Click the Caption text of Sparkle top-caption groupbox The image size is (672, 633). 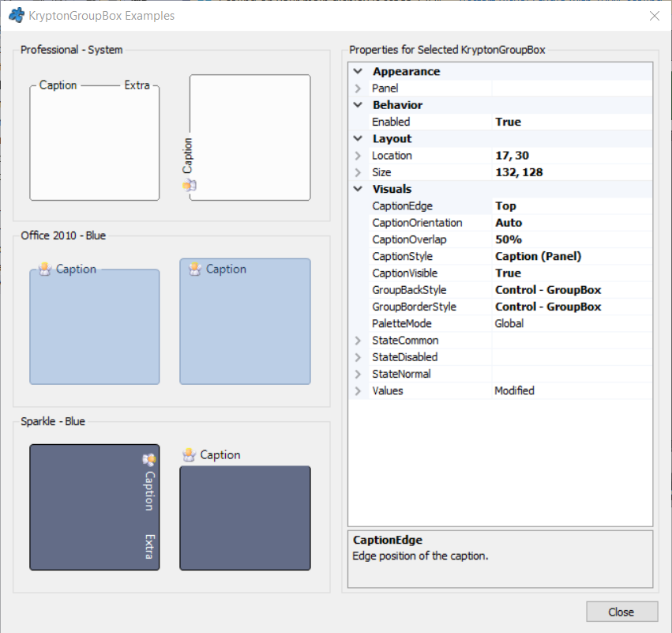pos(220,454)
